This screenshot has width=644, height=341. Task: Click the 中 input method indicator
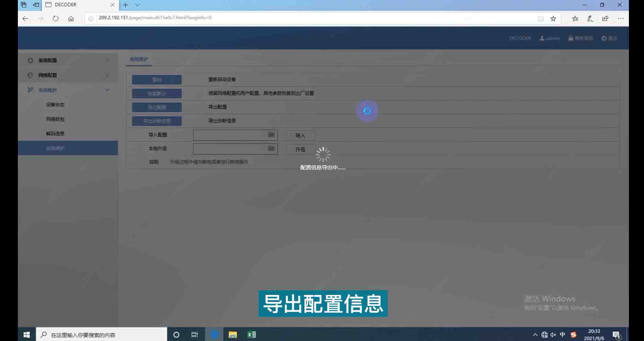[x=563, y=334]
